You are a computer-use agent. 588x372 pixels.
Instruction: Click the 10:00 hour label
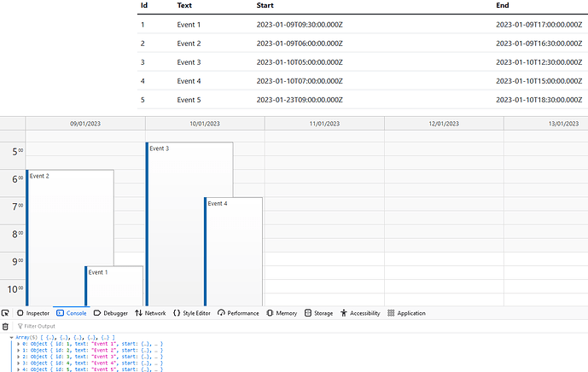[15, 289]
